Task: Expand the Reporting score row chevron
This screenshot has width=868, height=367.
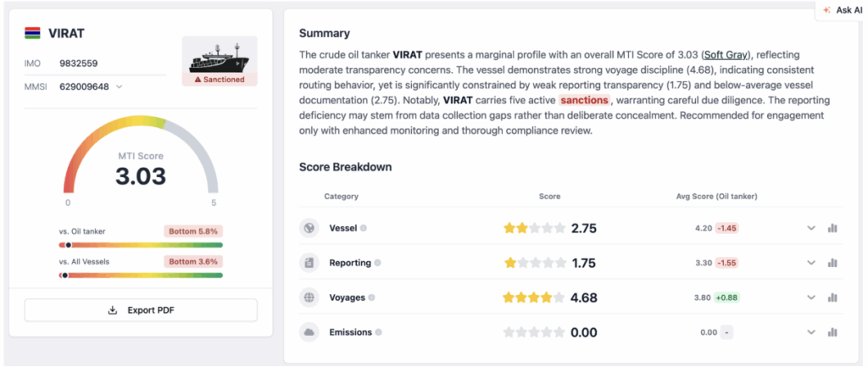Action: pyautogui.click(x=811, y=263)
